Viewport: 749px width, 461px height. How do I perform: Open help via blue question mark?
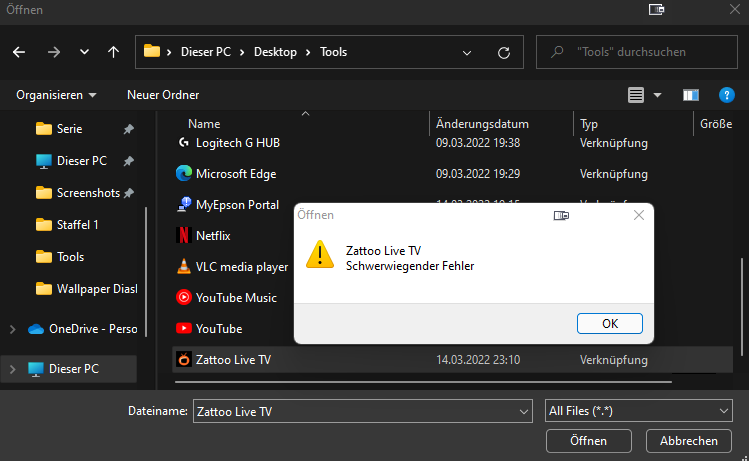tap(727, 95)
